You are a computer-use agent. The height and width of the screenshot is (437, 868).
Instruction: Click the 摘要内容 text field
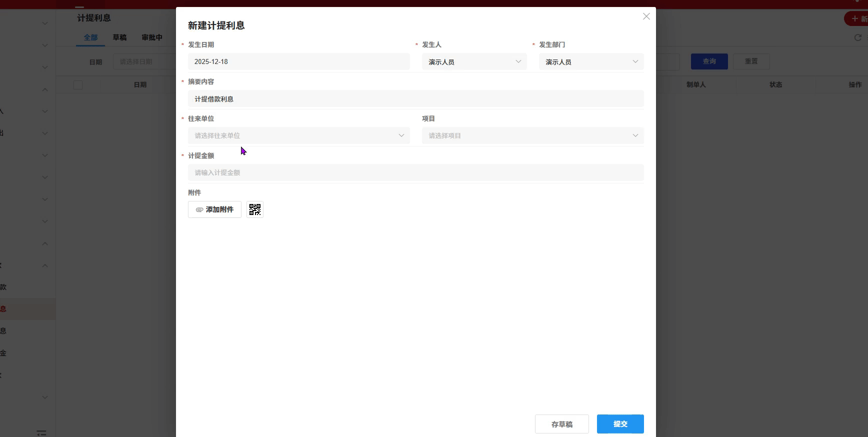click(x=415, y=99)
